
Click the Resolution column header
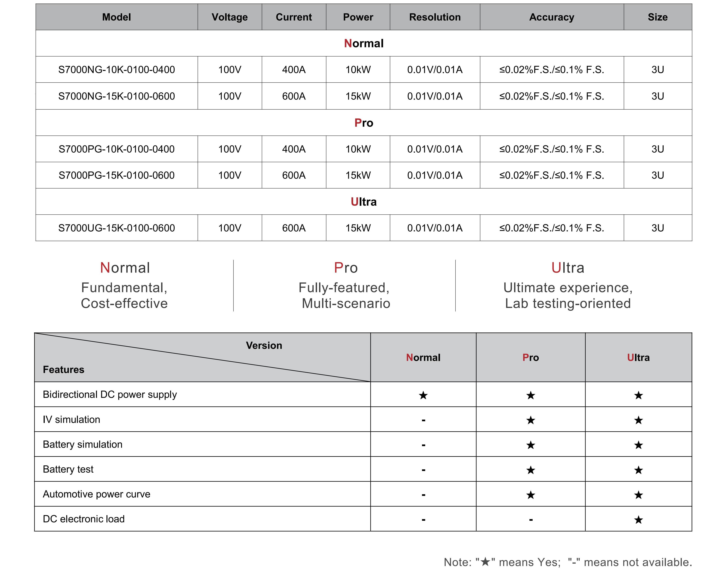coord(435,17)
